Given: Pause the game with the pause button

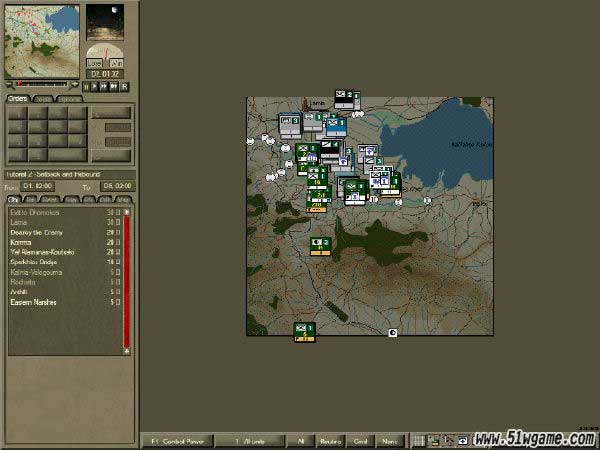Looking at the screenshot, I should point(86,87).
